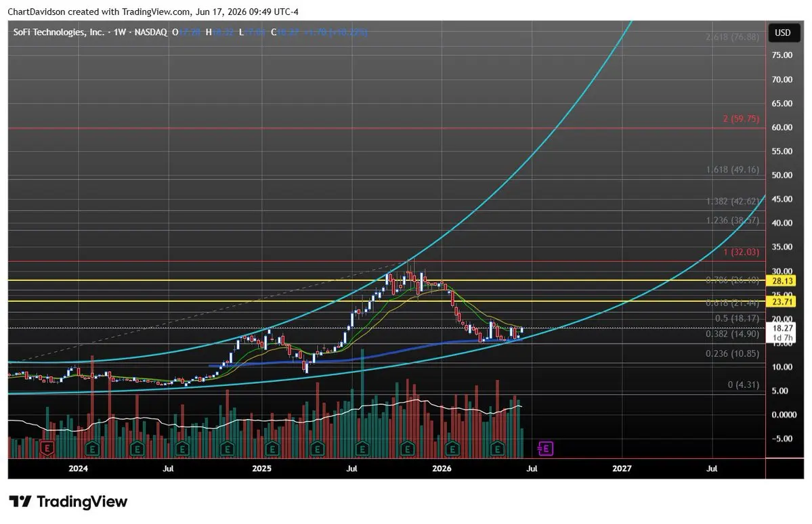Click the Fibonacci label 0.382 (14.90)
The image size is (812, 524).
pyautogui.click(x=733, y=334)
